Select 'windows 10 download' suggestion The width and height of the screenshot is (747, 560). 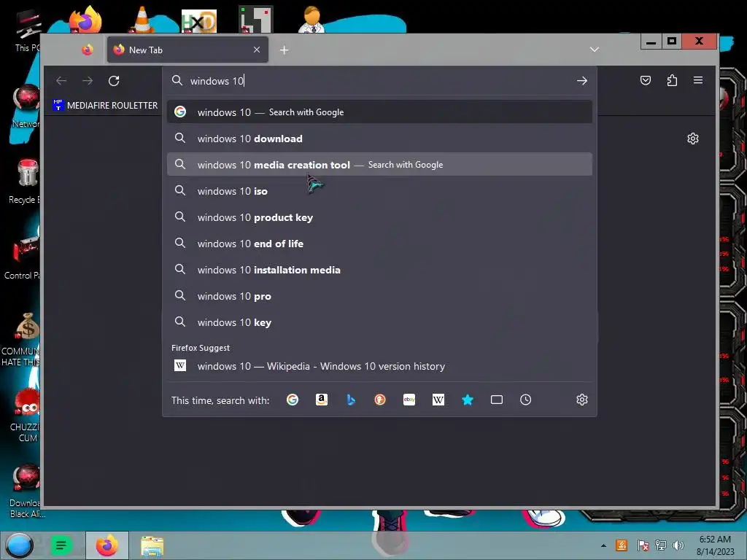point(379,139)
